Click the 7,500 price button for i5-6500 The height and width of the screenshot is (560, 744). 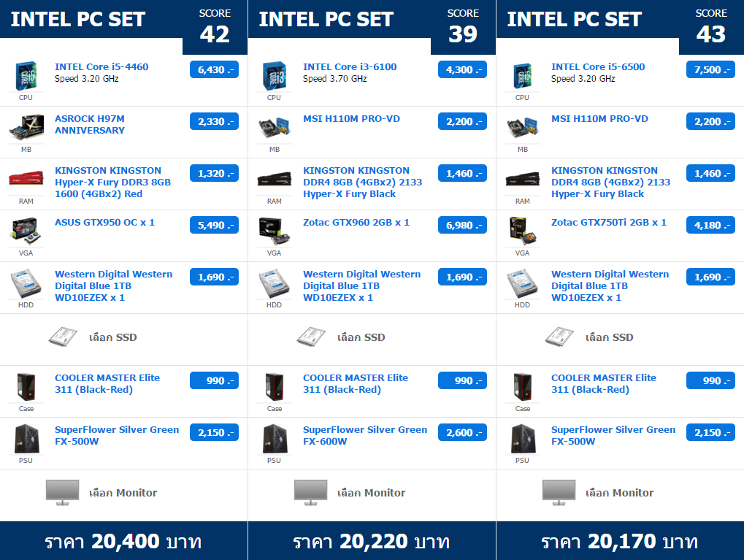point(710,70)
